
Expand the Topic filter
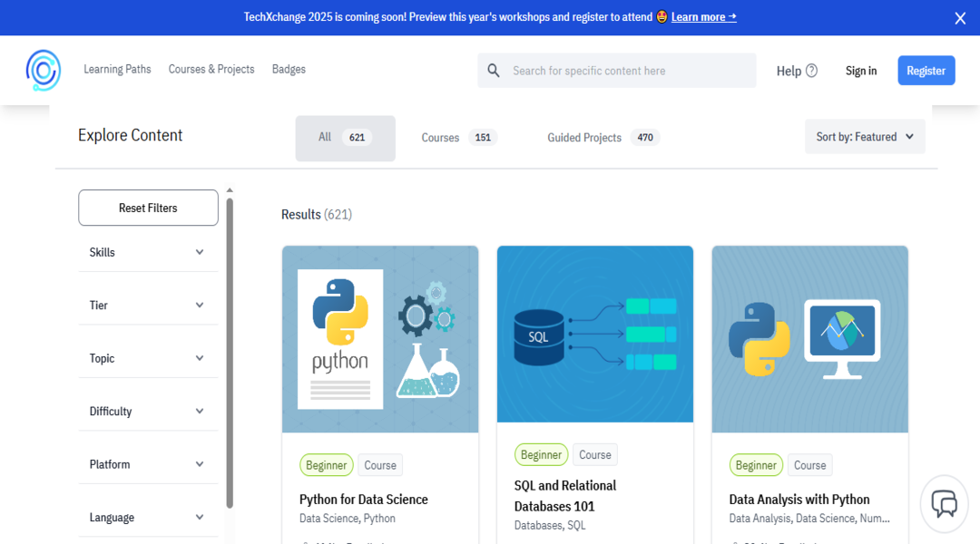(x=148, y=358)
